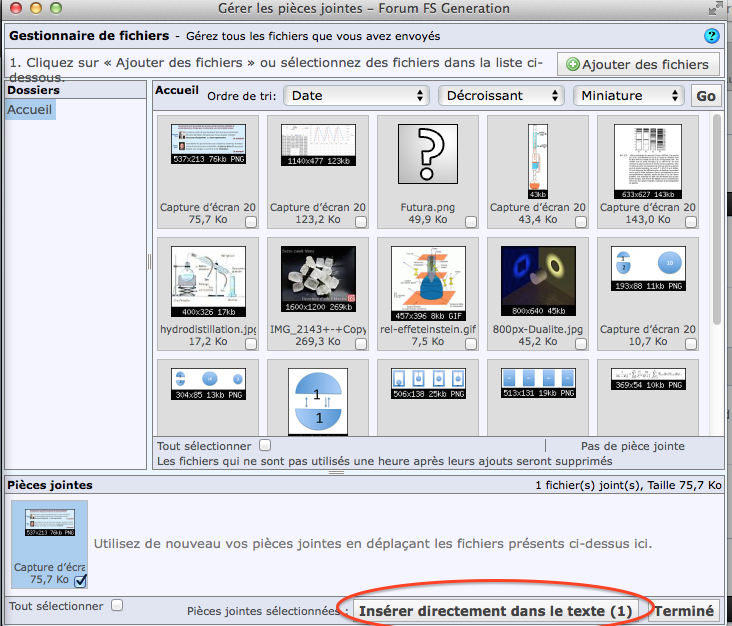The width and height of the screenshot is (732, 626).
Task: Check the hydrodistillation.jpg checkbox
Action: tap(251, 344)
